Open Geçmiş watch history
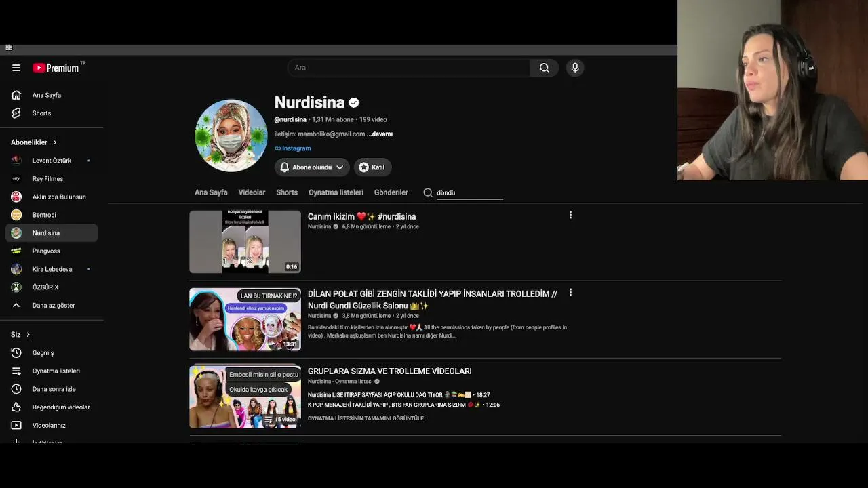This screenshot has width=868, height=488. pos(52,353)
